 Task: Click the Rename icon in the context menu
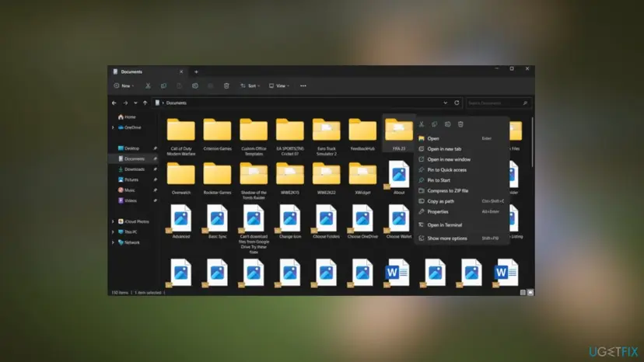pos(448,124)
